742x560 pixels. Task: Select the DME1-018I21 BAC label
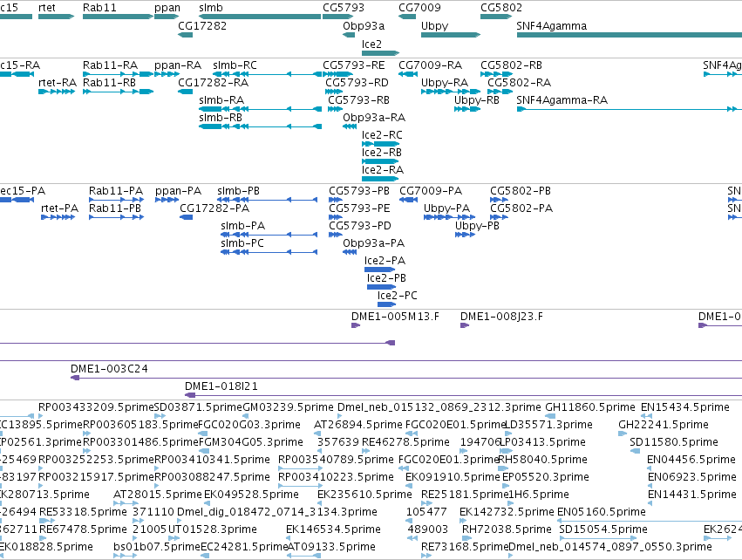(x=221, y=386)
